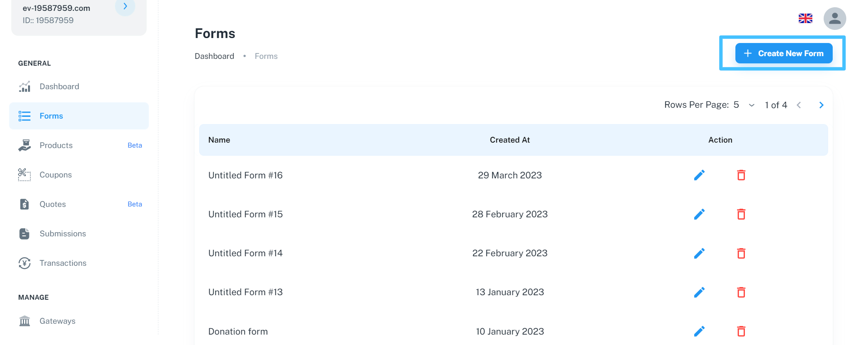Click the 1 of 4 page indicator

click(x=776, y=105)
